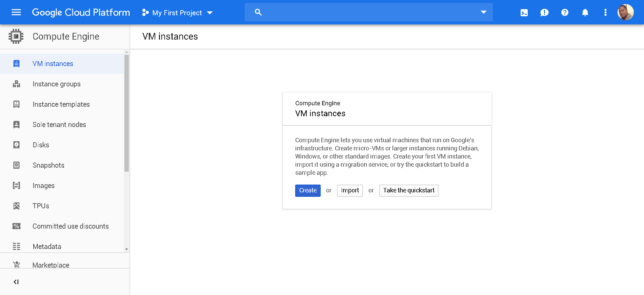
Task: Click the Instance templates icon
Action: pos(16,104)
